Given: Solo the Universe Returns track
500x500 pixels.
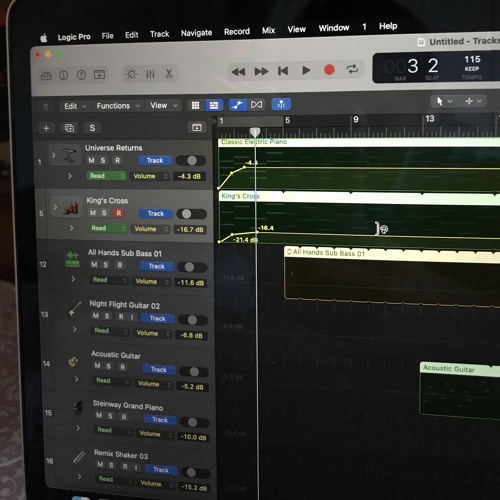Looking at the screenshot, I should pyautogui.click(x=103, y=161).
